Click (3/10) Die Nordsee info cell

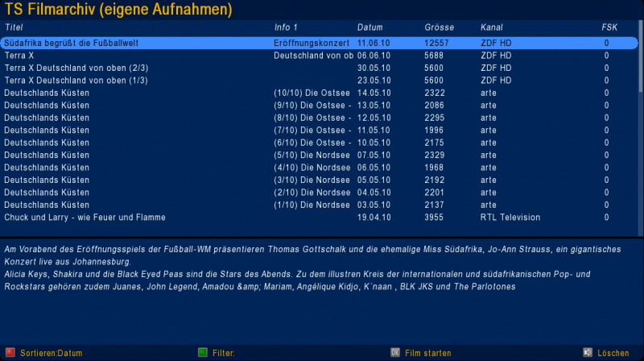tap(312, 180)
